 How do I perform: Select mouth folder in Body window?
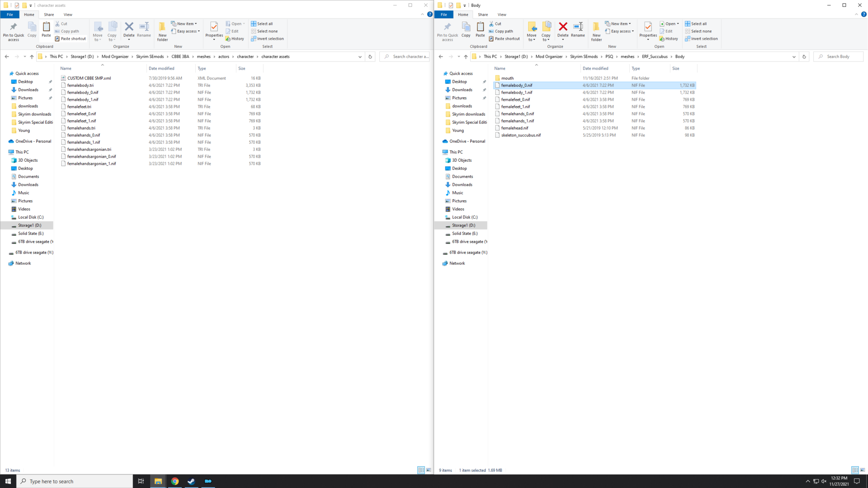click(x=507, y=78)
